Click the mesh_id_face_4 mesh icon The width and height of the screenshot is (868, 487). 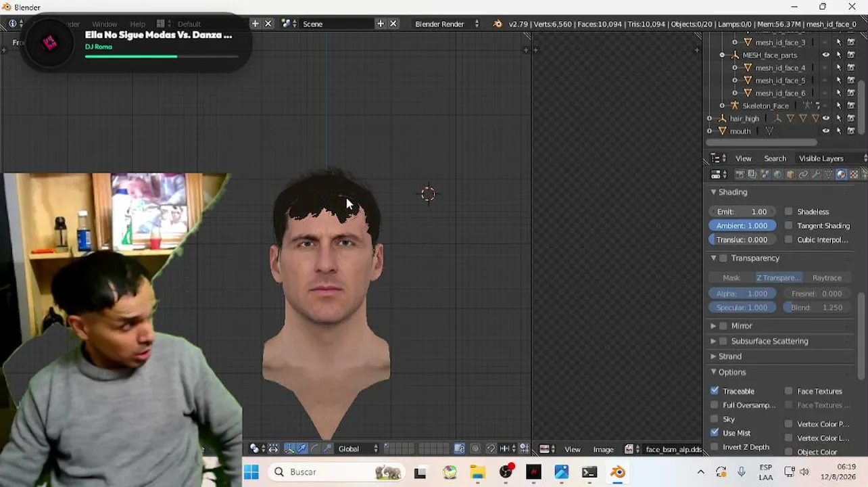click(748, 68)
